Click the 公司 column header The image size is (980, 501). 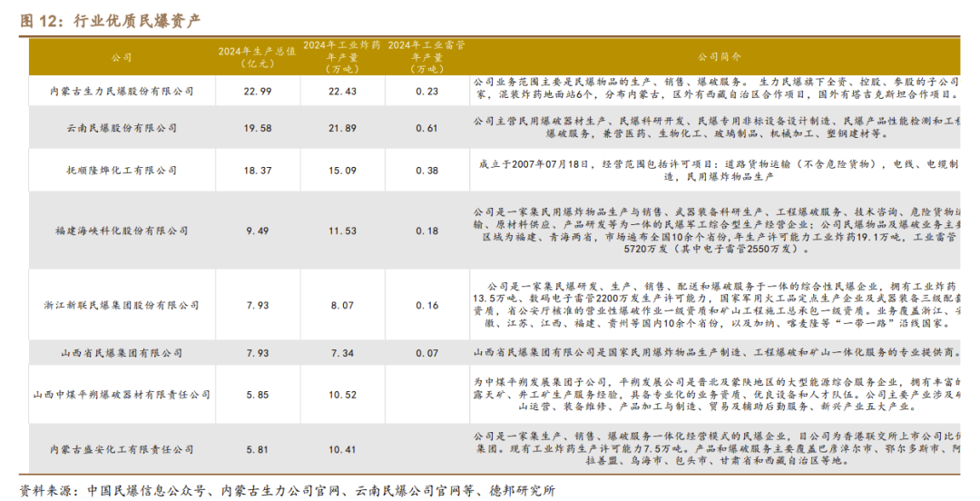(122, 57)
